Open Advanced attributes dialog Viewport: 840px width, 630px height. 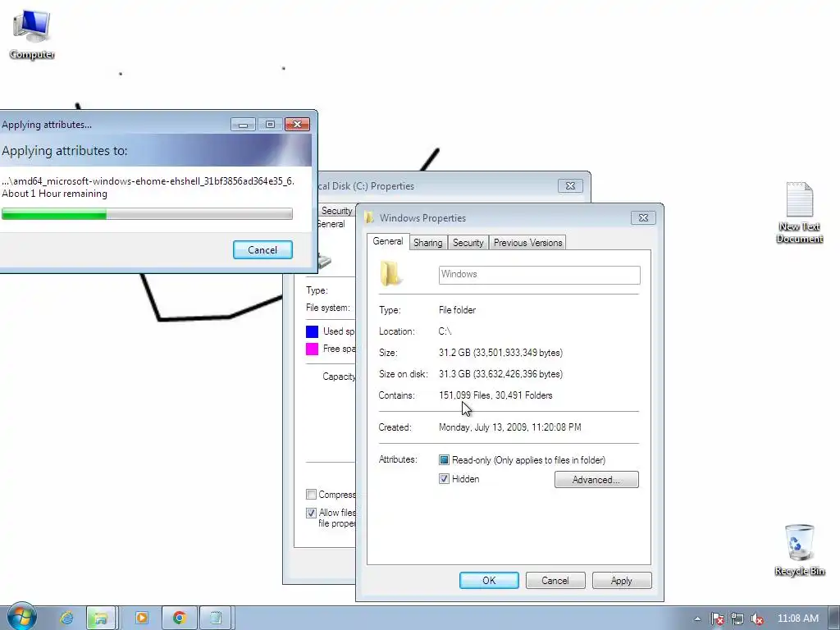596,479
